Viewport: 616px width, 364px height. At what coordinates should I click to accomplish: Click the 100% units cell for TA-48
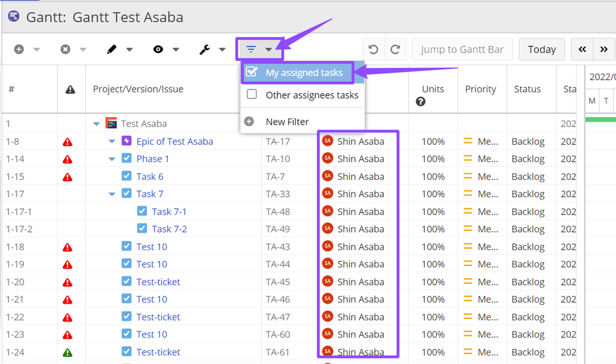[x=433, y=212]
